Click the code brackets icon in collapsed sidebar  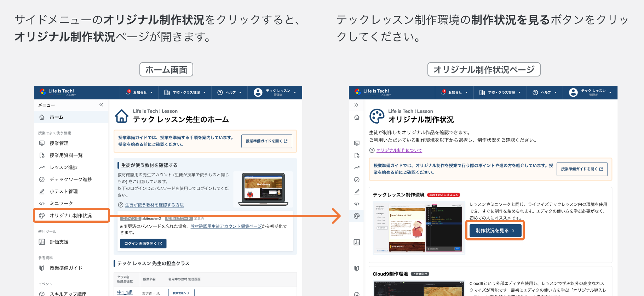(x=357, y=204)
